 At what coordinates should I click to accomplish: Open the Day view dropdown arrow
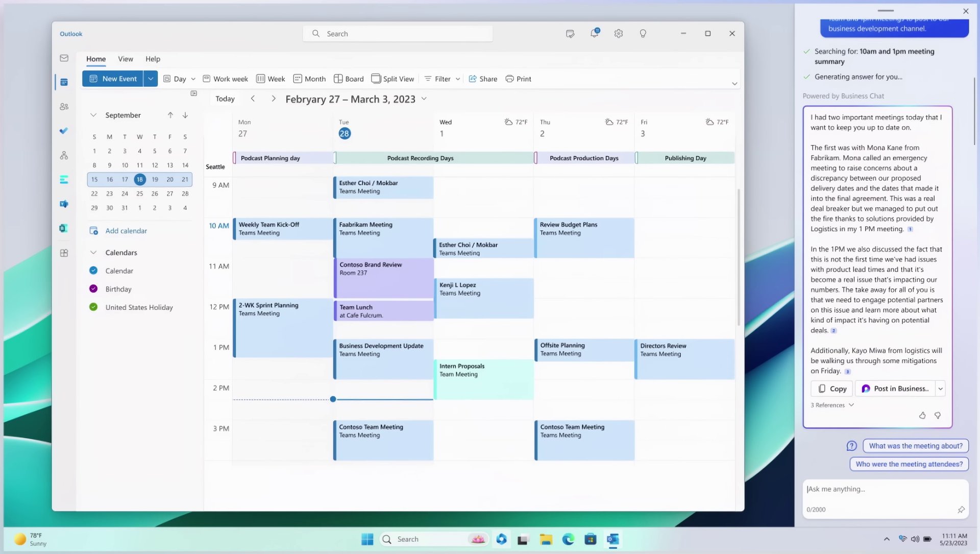pyautogui.click(x=193, y=79)
